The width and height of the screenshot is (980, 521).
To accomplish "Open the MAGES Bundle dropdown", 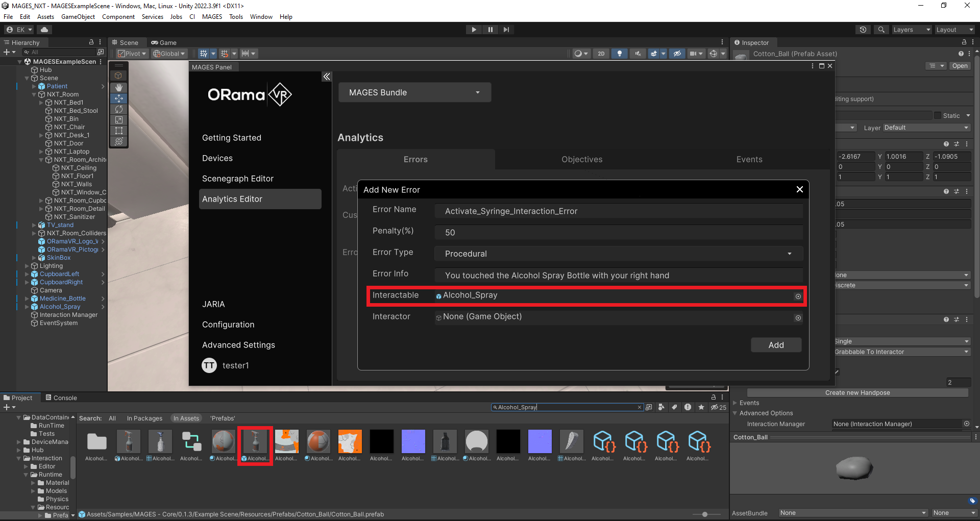I will pyautogui.click(x=414, y=92).
